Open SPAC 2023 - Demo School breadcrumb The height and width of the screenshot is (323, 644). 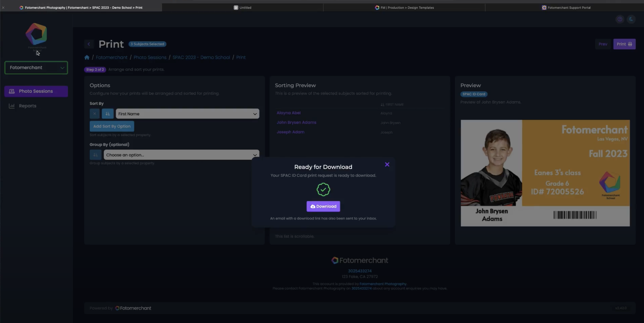201,57
